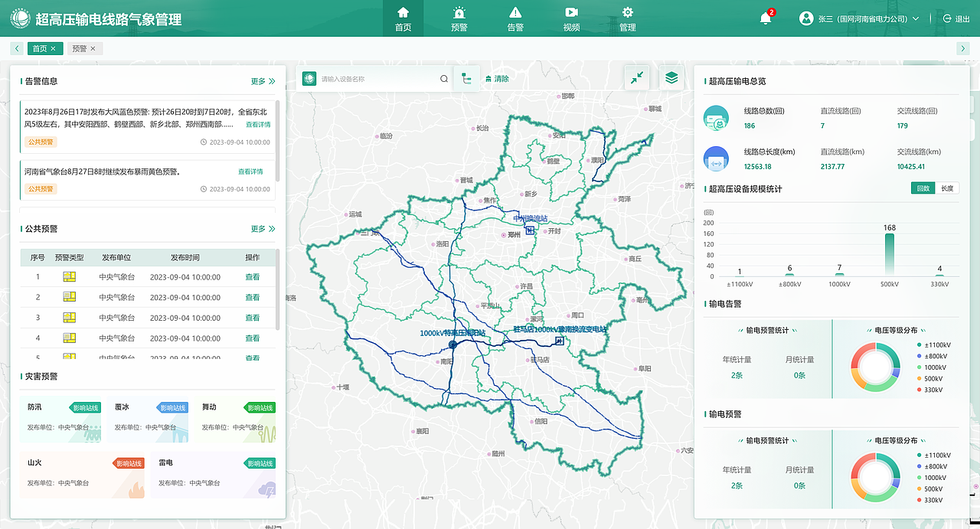
Task: Click the 500kV legend item in 输电告警
Action: tap(930, 379)
